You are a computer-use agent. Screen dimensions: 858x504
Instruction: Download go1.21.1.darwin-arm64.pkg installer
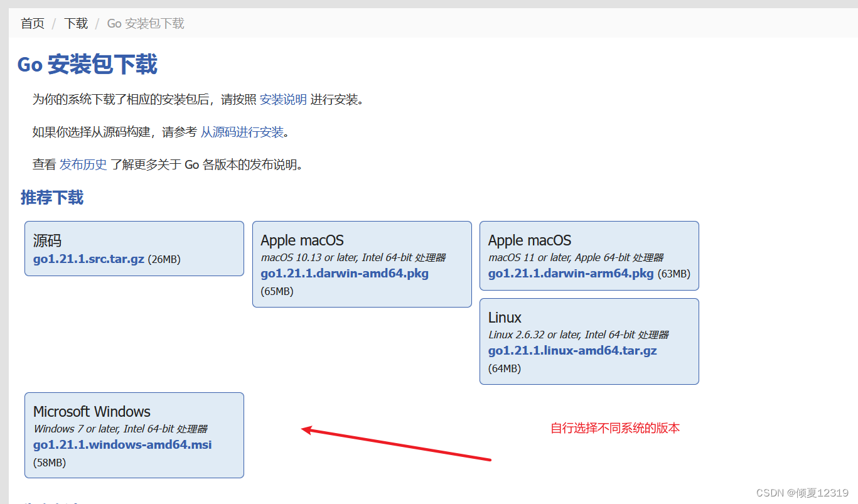click(571, 274)
